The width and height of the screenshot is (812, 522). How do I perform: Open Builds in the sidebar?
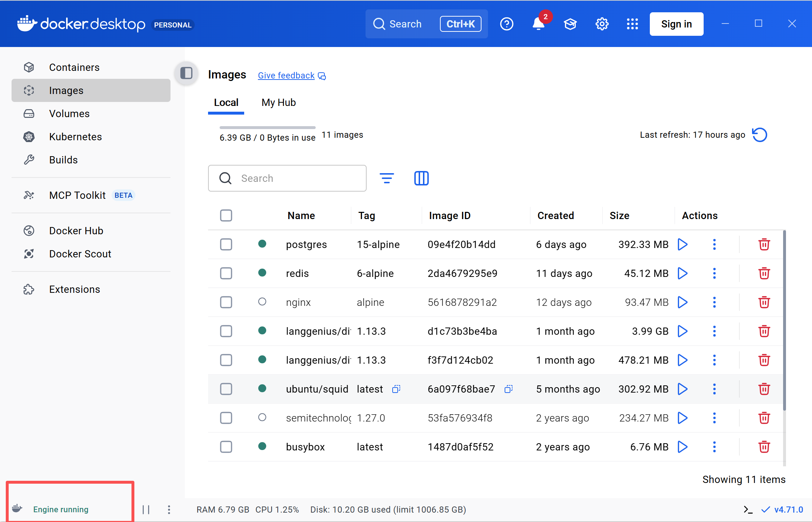click(91, 160)
